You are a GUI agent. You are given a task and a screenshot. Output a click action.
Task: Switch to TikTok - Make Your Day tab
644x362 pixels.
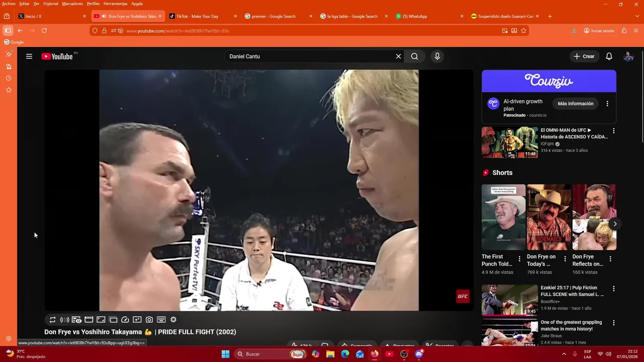click(x=203, y=16)
